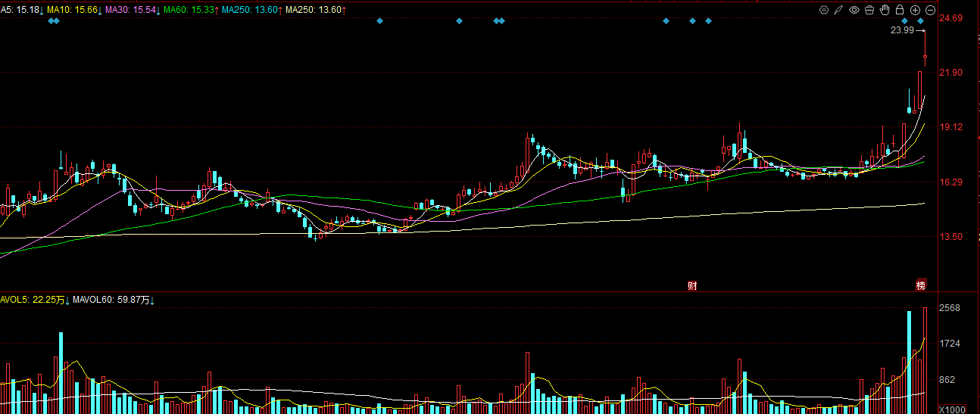Open the toolbox icon in chart toolbar
The height and width of the screenshot is (414, 980).
[869, 10]
